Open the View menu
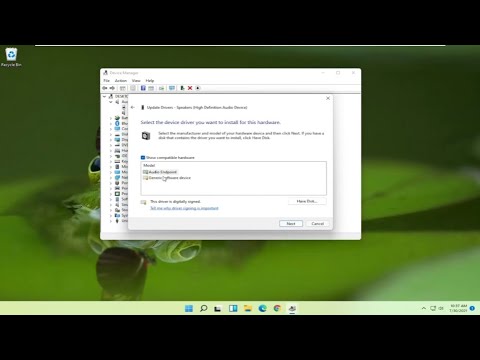480x360 pixels. [x=136, y=81]
